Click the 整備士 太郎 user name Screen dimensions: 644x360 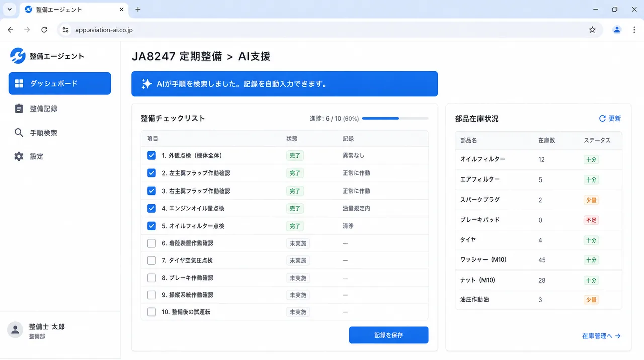coord(47,327)
